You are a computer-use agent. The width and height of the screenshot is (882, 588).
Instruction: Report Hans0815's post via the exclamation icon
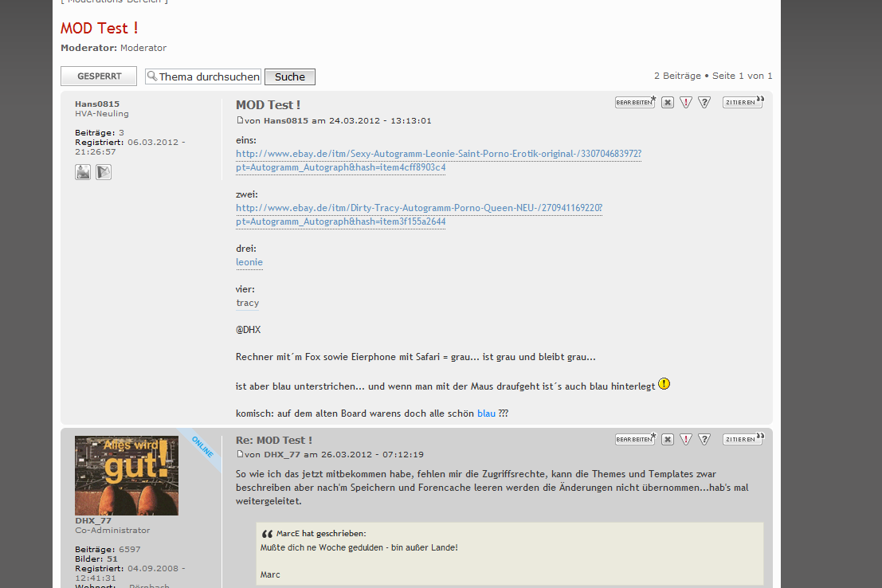(686, 103)
